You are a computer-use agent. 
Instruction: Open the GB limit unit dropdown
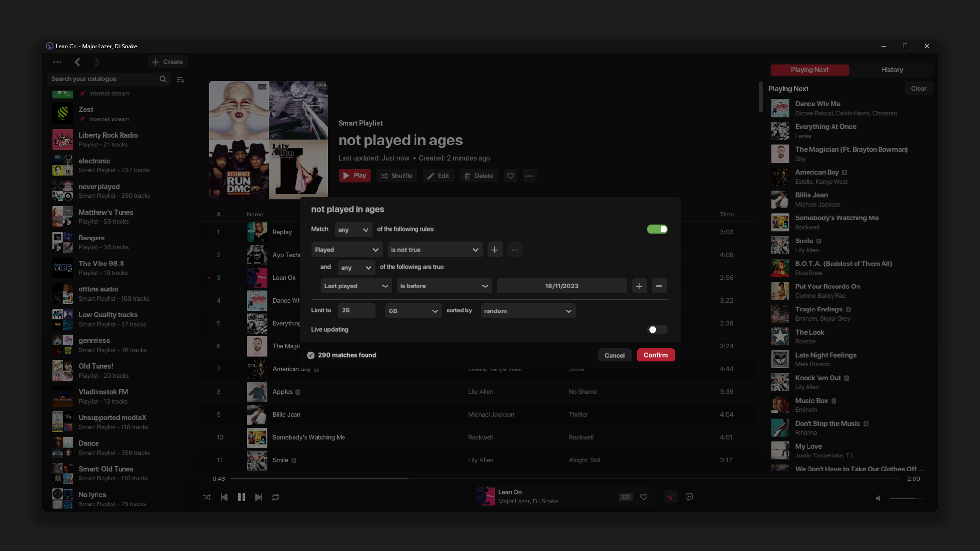(x=413, y=311)
